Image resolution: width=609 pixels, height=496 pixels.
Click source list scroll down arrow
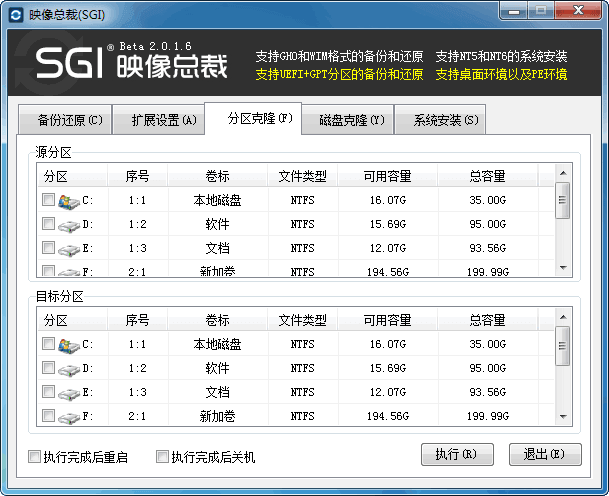pyautogui.click(x=563, y=268)
